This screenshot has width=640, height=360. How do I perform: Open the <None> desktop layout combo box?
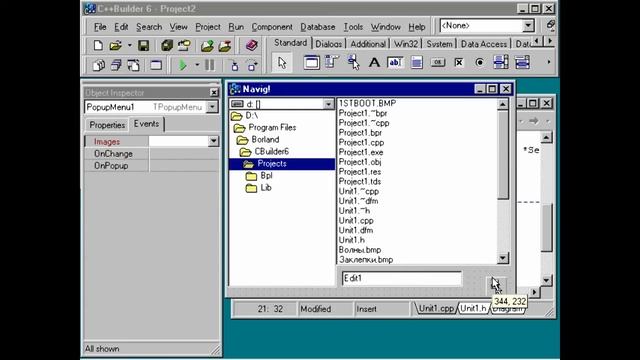[x=528, y=26]
